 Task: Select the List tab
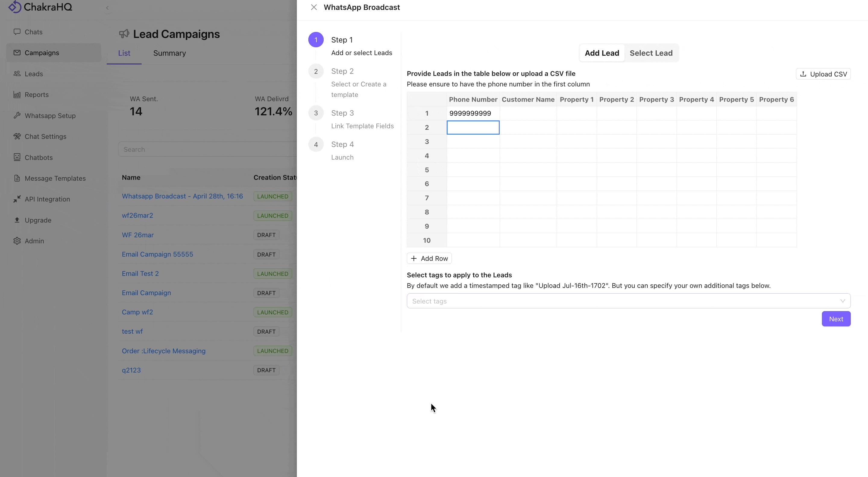pyautogui.click(x=124, y=53)
